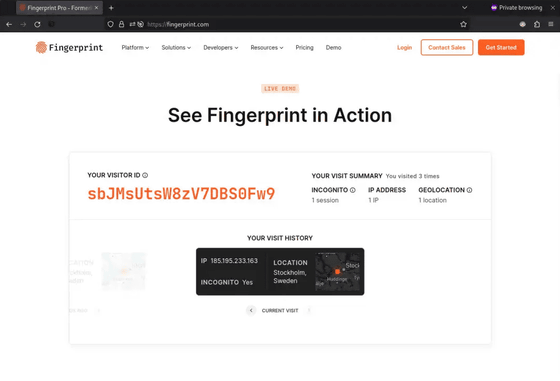This screenshot has height=381, width=560.
Task: Click the faded previous visit map thumbnail
Action: click(x=123, y=271)
